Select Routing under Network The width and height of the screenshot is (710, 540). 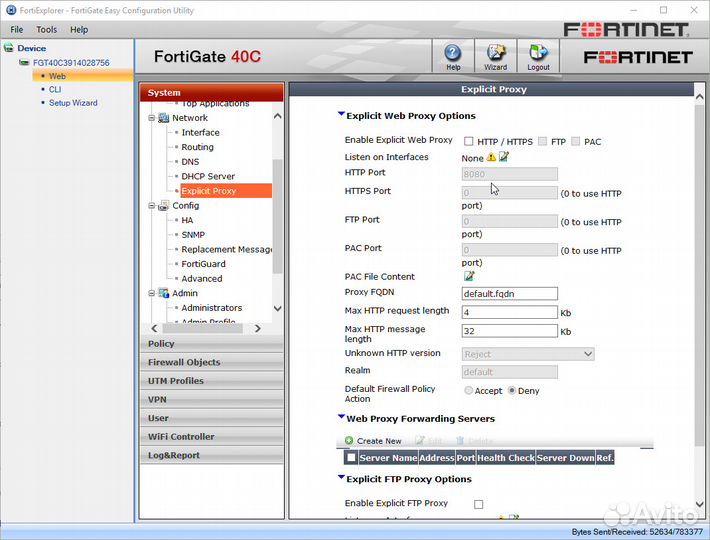pos(197,147)
